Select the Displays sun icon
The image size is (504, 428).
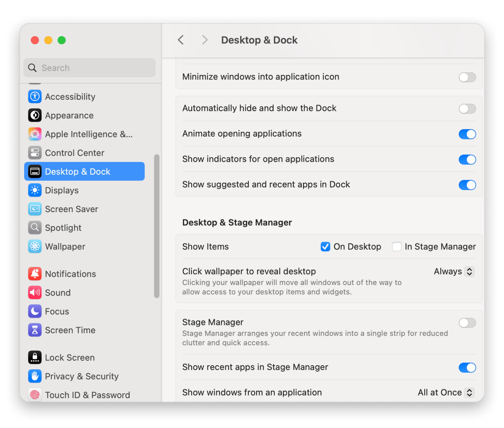(35, 190)
